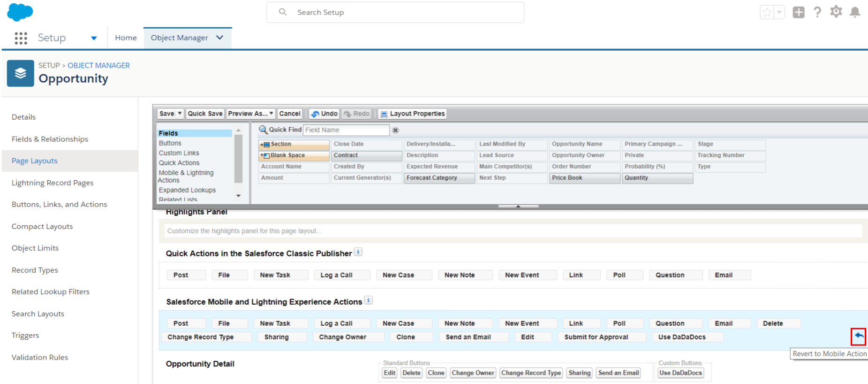
Task: Click the Revert to Mobile Action arrow icon
Action: pyautogui.click(x=858, y=336)
